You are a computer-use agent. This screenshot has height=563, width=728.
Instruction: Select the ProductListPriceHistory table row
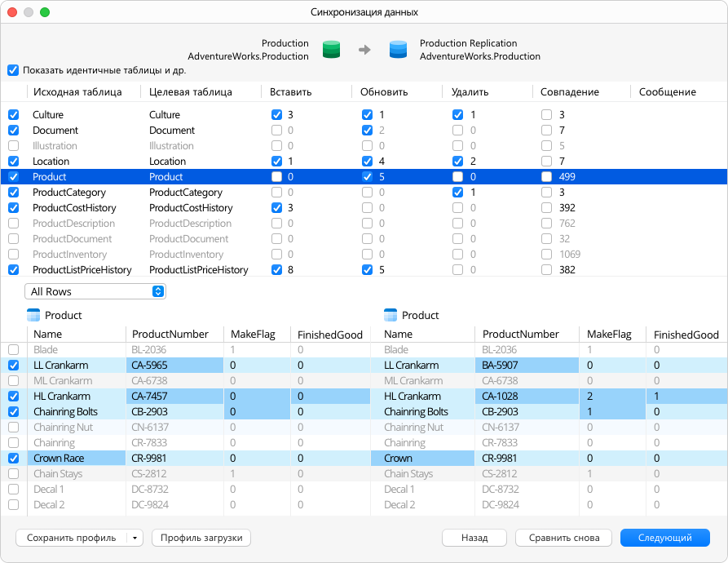click(364, 270)
